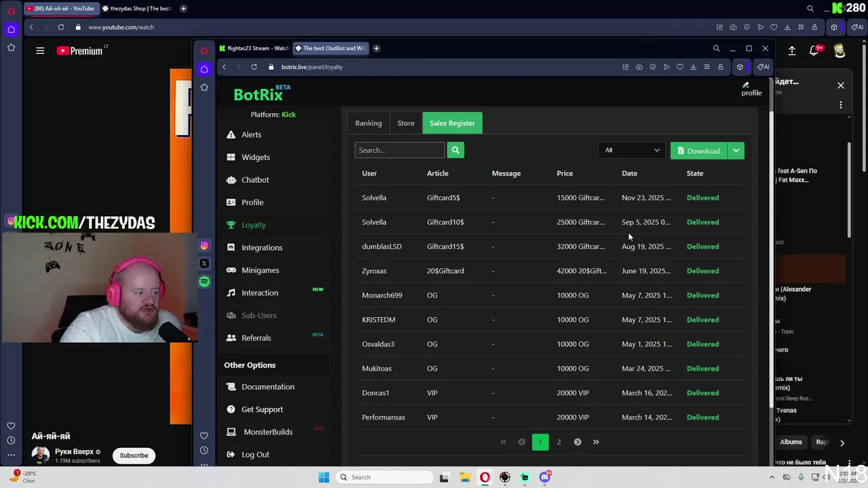Click the Windows taskbar Search box
868x488 pixels.
click(385, 477)
